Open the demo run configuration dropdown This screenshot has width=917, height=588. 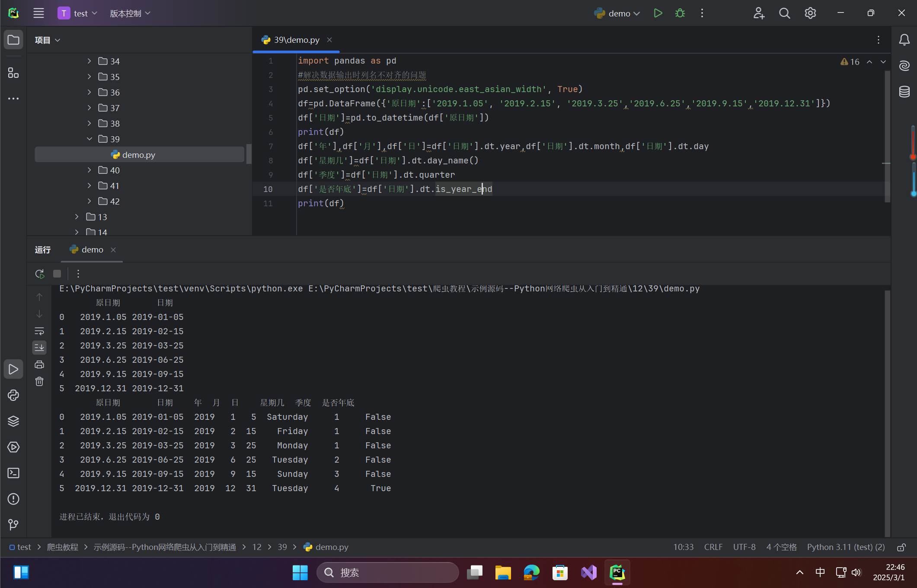pyautogui.click(x=618, y=13)
